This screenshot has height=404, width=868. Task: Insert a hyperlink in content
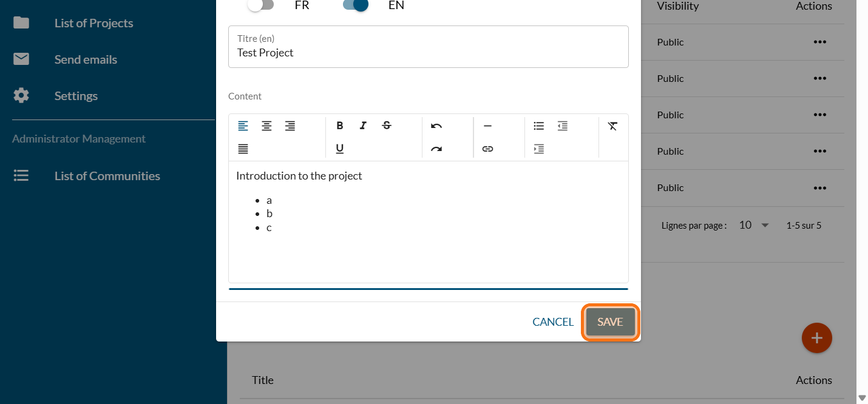coord(487,149)
